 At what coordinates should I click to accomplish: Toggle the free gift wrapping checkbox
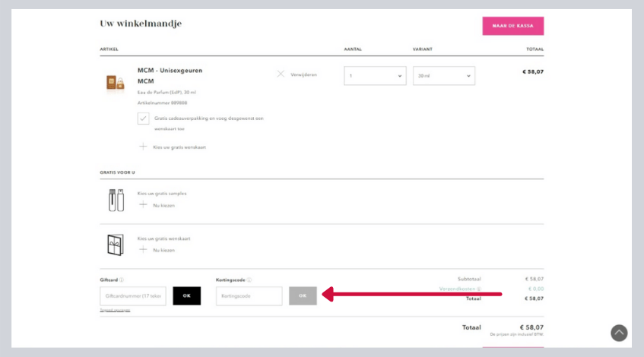pos(143,118)
